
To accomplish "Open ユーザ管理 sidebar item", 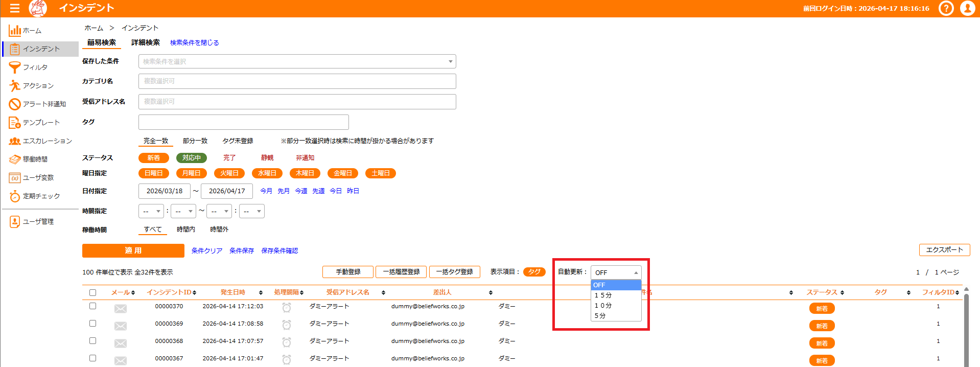I will (40, 222).
